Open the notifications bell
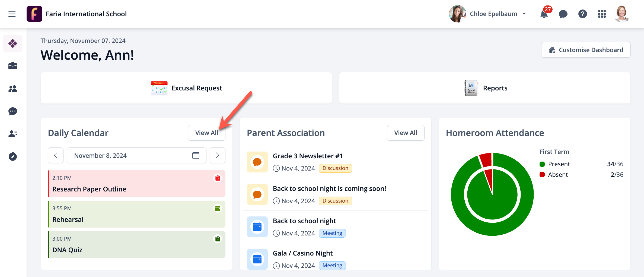Viewport: 644px width, 277px height. [x=544, y=14]
